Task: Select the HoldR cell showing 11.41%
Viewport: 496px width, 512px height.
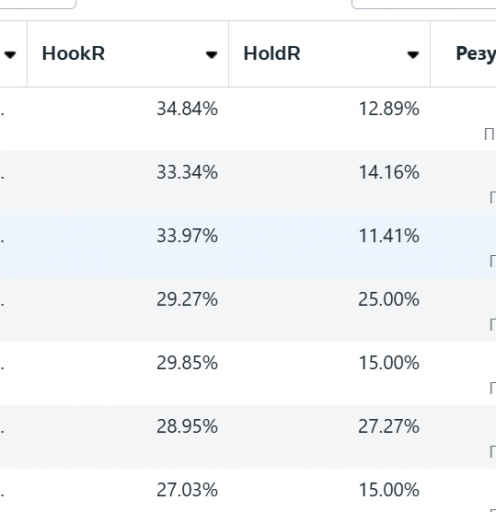Action: pos(389,236)
